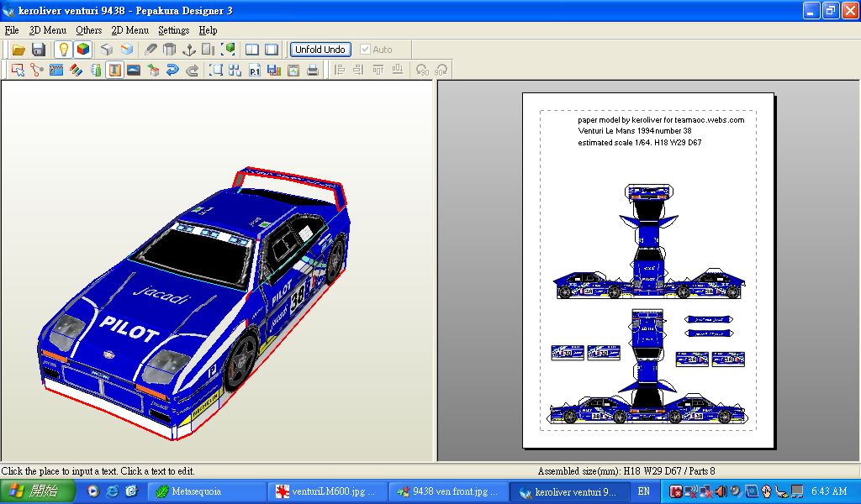The height and width of the screenshot is (504, 861).
Task: Toggle the text input T tool
Action: (x=114, y=71)
